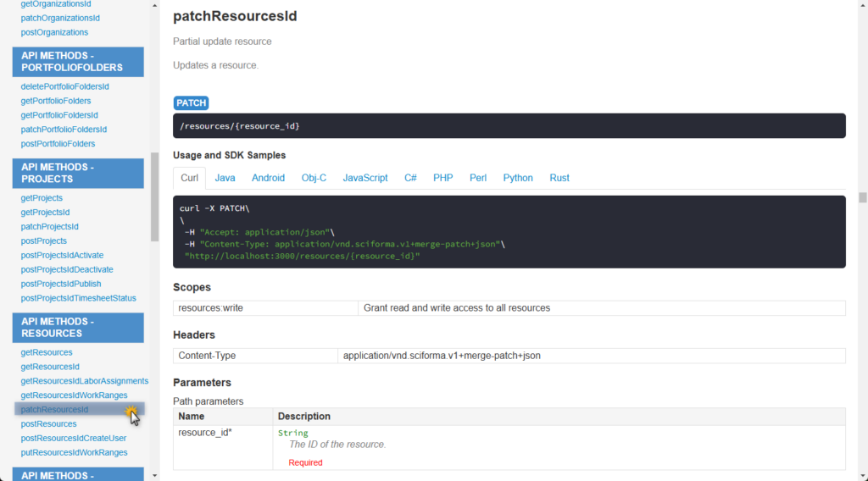868x481 pixels.
Task: Open the putResourcesIdWorkRanges link
Action: (74, 452)
